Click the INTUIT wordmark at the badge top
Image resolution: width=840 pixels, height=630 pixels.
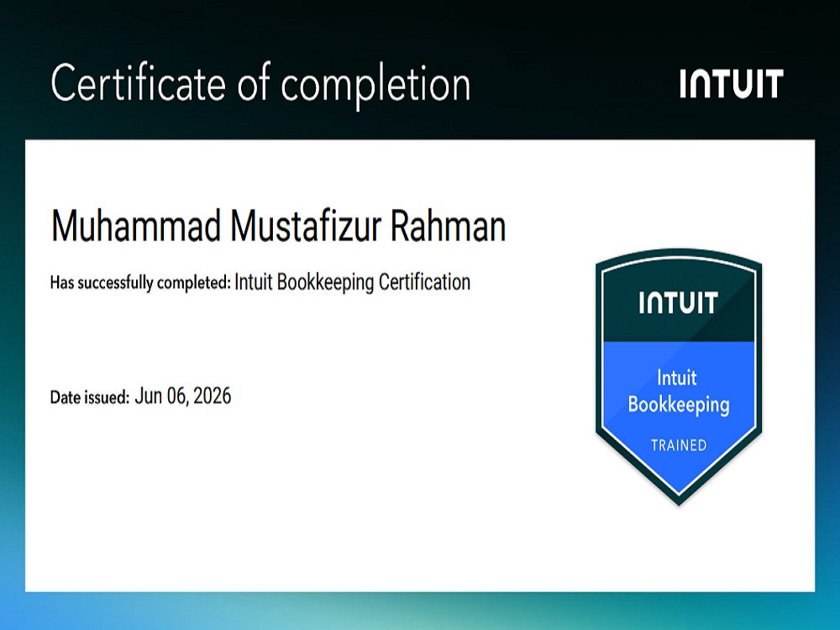click(x=678, y=302)
